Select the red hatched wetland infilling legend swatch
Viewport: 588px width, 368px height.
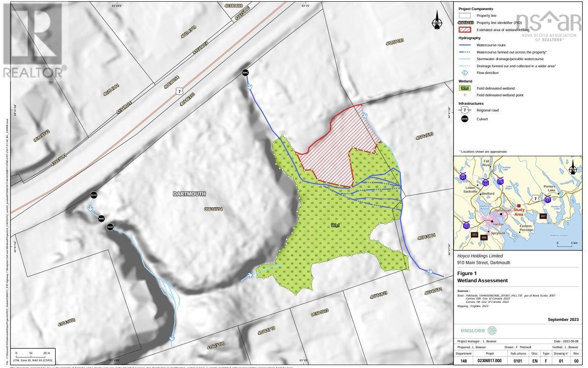(x=464, y=29)
